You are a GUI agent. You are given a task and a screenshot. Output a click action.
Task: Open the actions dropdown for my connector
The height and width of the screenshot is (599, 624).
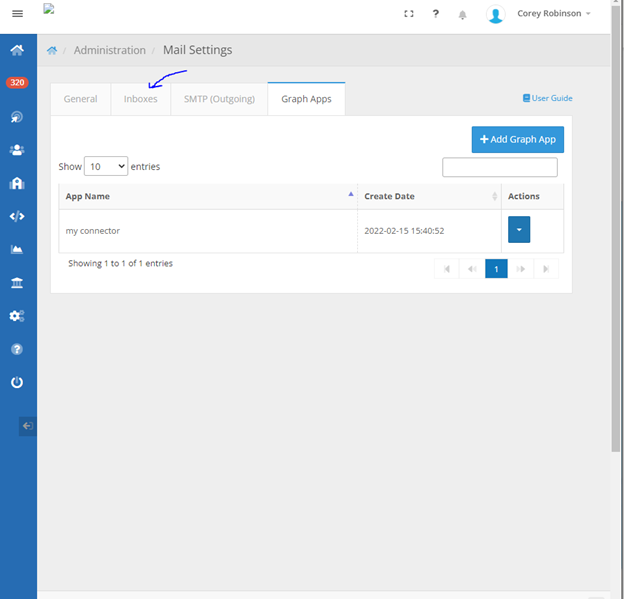(519, 230)
